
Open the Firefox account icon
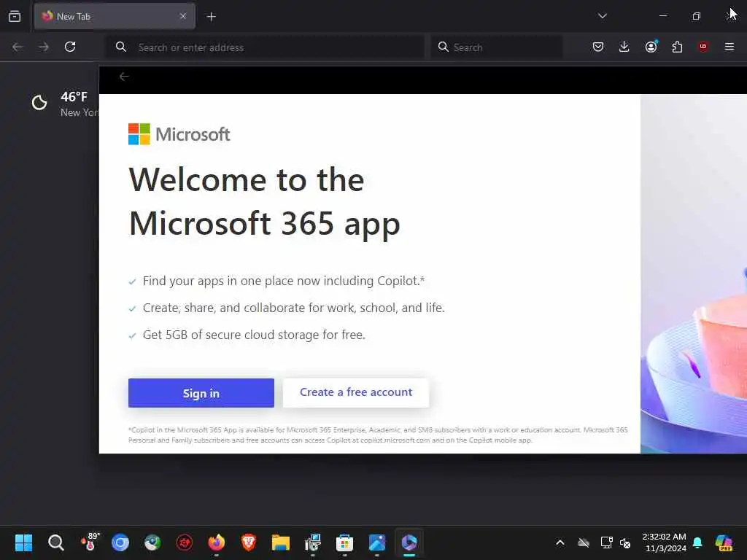pyautogui.click(x=651, y=47)
